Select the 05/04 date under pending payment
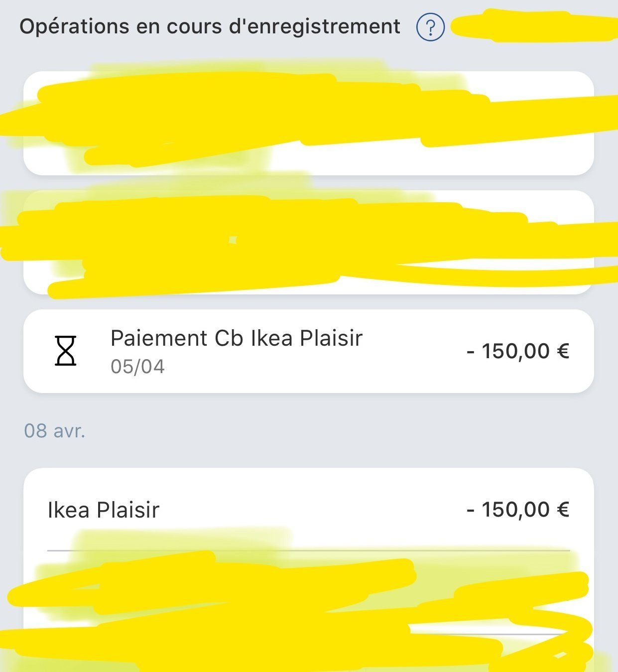Viewport: 618px width, 672px height. click(137, 367)
